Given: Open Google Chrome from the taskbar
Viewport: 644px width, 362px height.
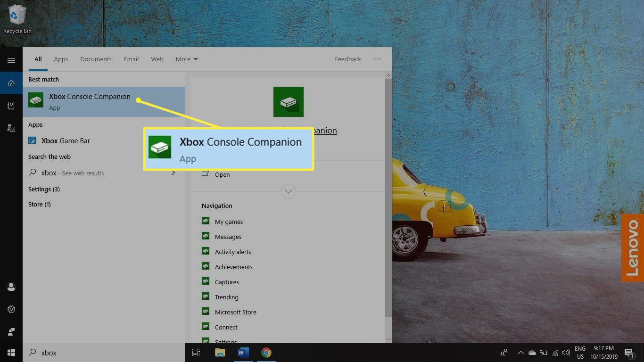Looking at the screenshot, I should [x=266, y=353].
